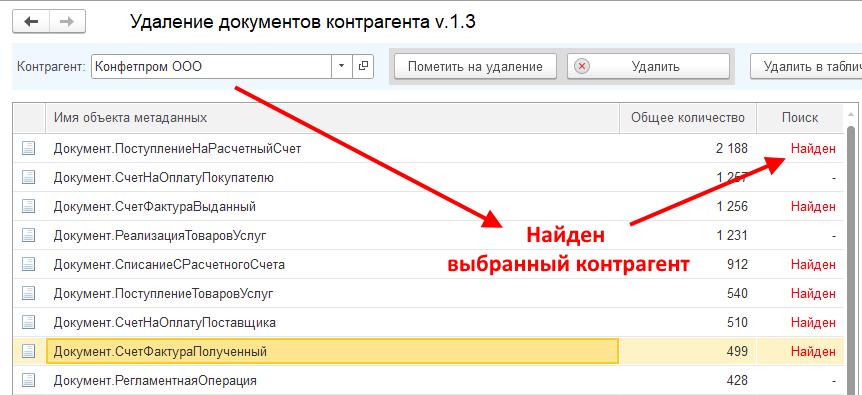Viewport: 862px width, 395px height.
Task: Click document icon of СчетФактураПолученный row
Action: tap(28, 352)
